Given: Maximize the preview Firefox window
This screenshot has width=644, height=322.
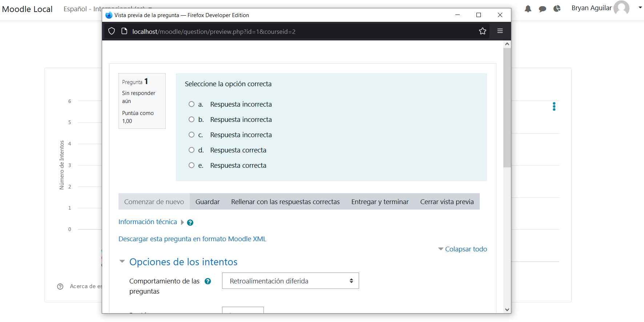Looking at the screenshot, I should point(479,15).
